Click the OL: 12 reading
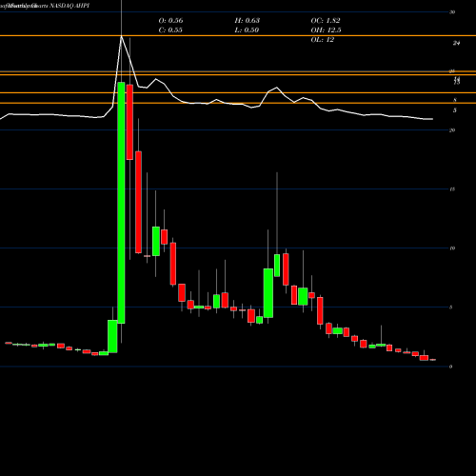This screenshot has width=476, height=476. 322,39
